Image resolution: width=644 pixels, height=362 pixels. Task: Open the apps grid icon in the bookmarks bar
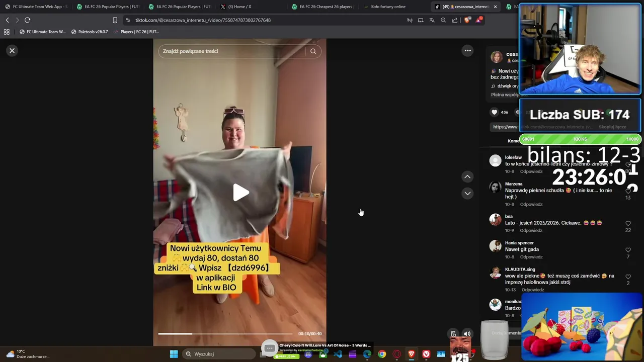click(x=7, y=32)
